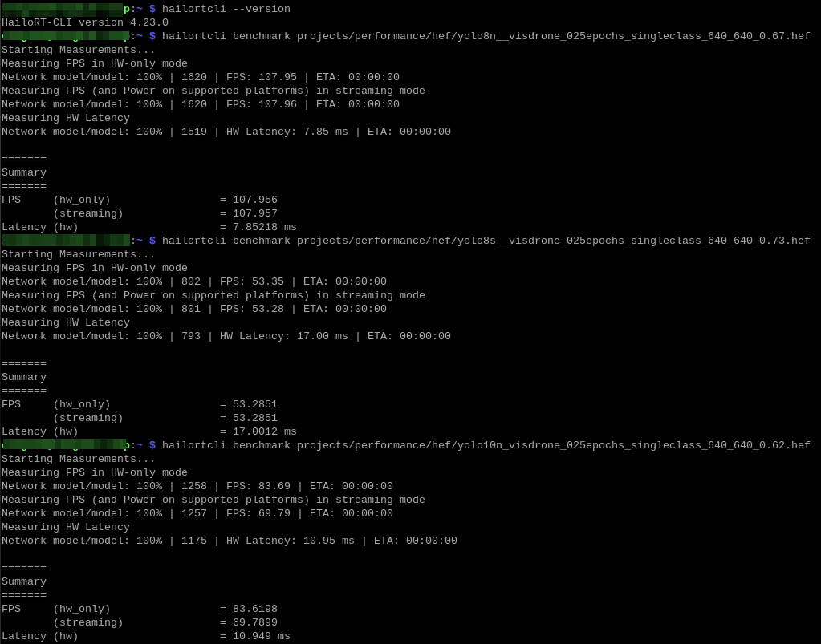Click the 'hailortcli --version' command text
The width and height of the screenshot is (821, 644).
pos(226,9)
